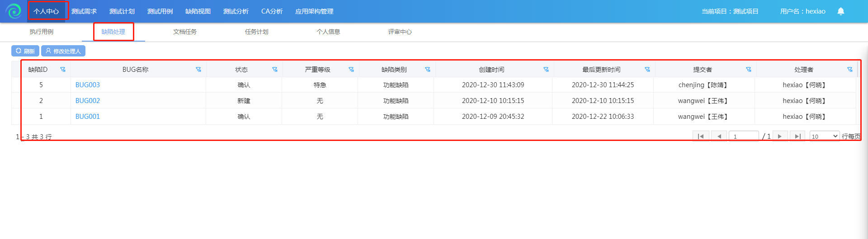The height and width of the screenshot is (239, 868).
Task: Click creation time 2020-12-10 10:15:15
Action: tap(493, 101)
